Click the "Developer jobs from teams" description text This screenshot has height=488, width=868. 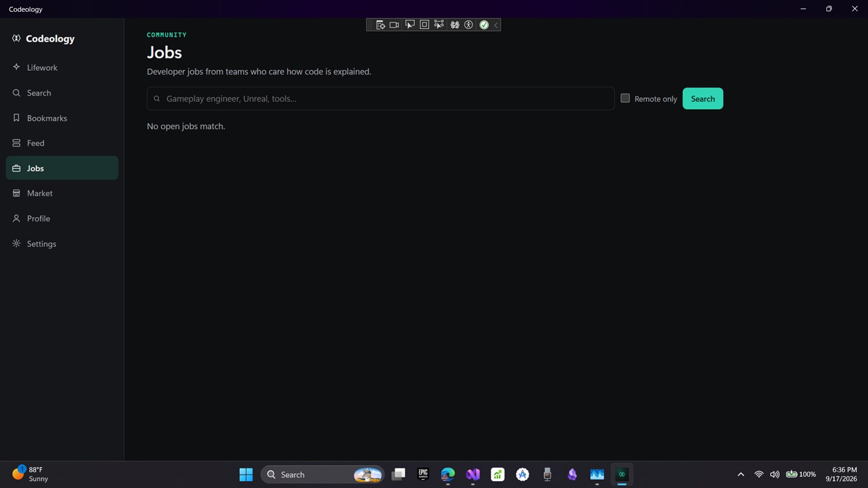click(x=259, y=71)
